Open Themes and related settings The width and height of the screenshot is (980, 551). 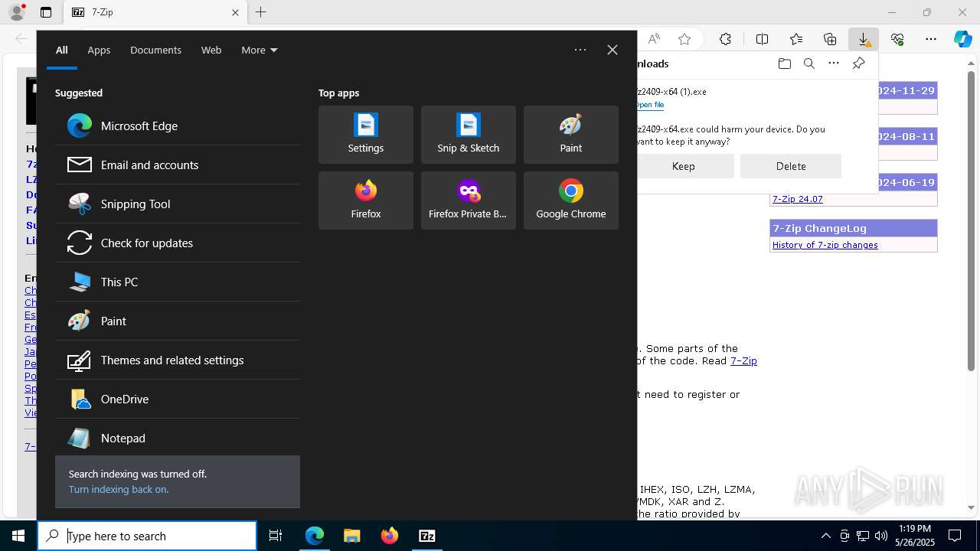[x=177, y=360]
